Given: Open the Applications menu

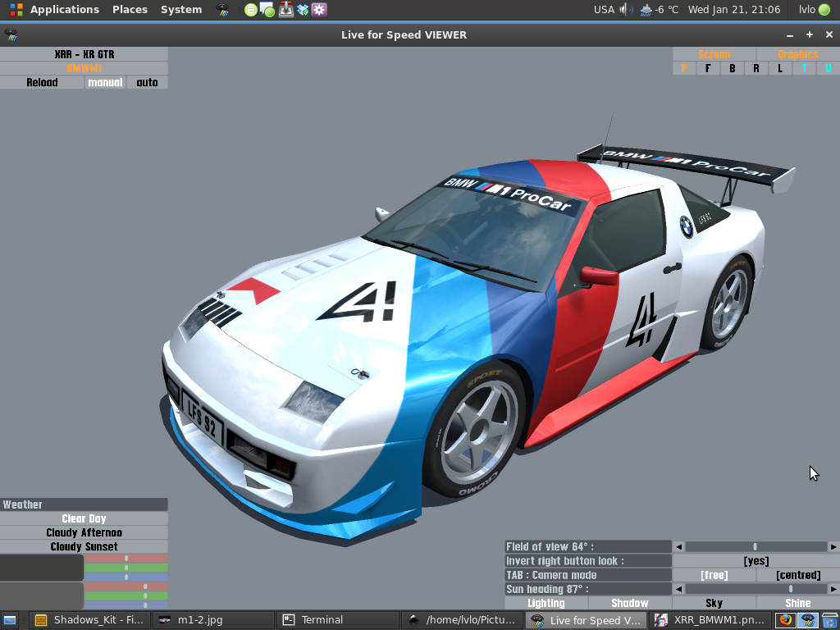Looking at the screenshot, I should pos(64,10).
